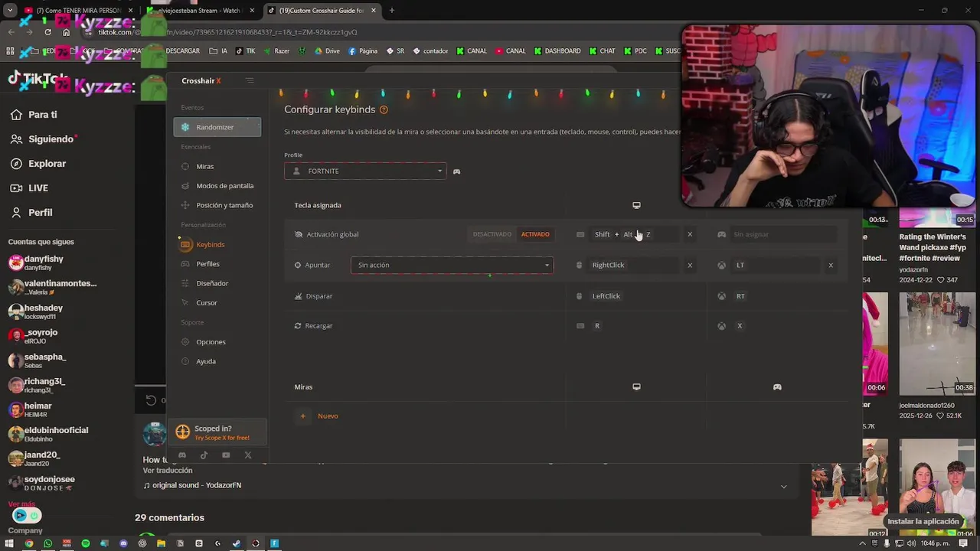Click Ver traducción link

(168, 471)
